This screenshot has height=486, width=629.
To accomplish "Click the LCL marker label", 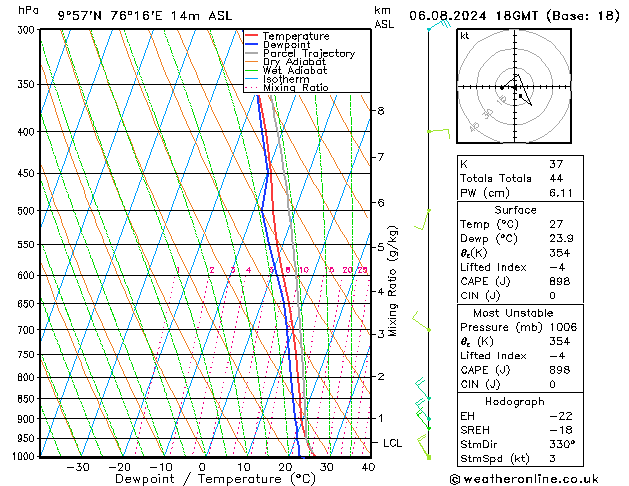I will 392,443.
